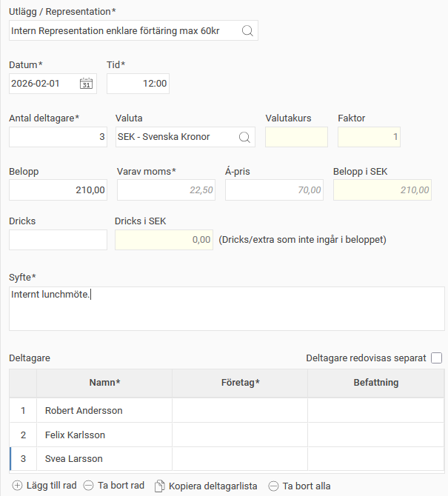Screen dimensions: 448x496
Task: Click the Företag cell for Felix Karlsson
Action: click(240, 435)
